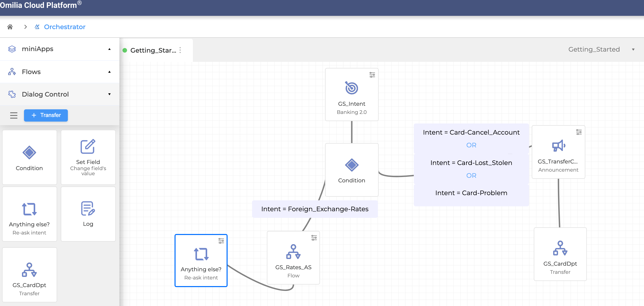Screen dimensions: 644x306
Task: Click the second OR operator
Action: click(471, 175)
